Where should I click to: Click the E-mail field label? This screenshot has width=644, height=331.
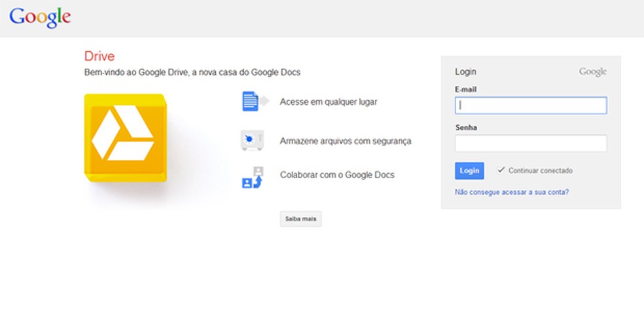point(466,89)
